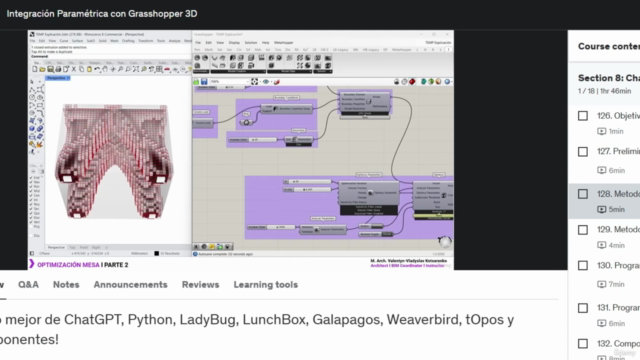
Task: Toggle the Int osnap checkbox in Rhino
Action: coord(31,200)
